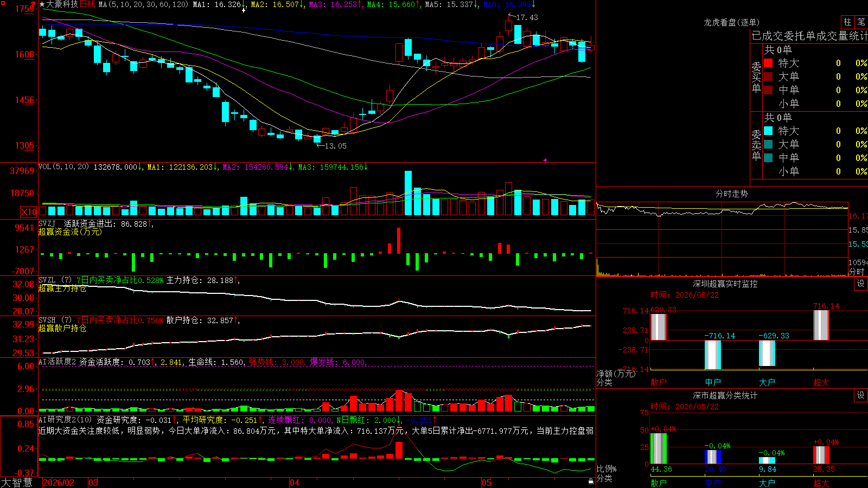This screenshot has height=488, width=868.
Task: Click the 20.45 中户 percentage value
Action: tap(716, 469)
